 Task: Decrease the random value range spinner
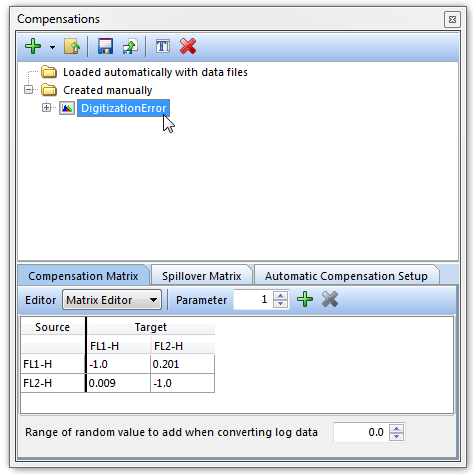(x=396, y=437)
